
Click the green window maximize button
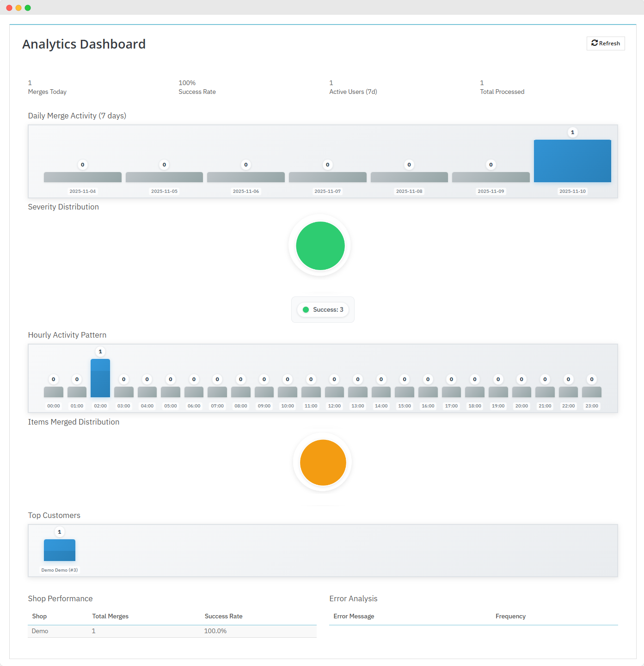pyautogui.click(x=28, y=8)
